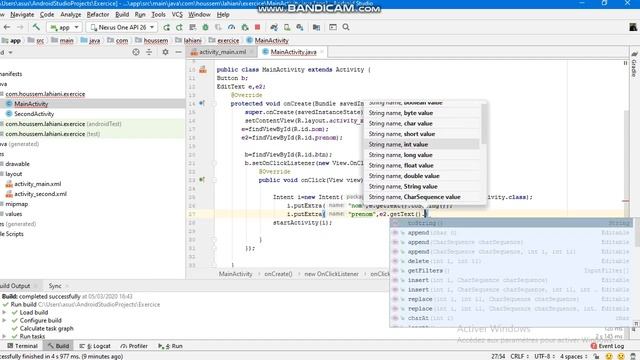This screenshot has width=640, height=360.
Task: Open Search Everywhere magnifier icon
Action: [346, 27]
